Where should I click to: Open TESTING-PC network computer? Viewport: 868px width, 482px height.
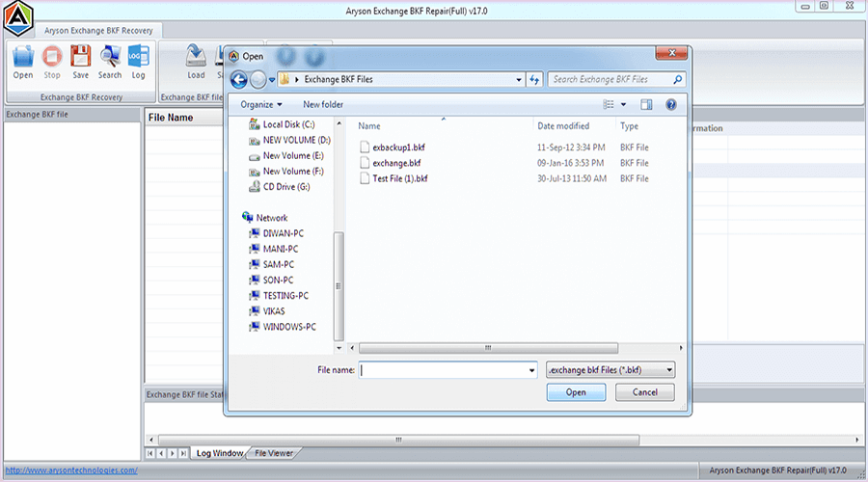279,296
